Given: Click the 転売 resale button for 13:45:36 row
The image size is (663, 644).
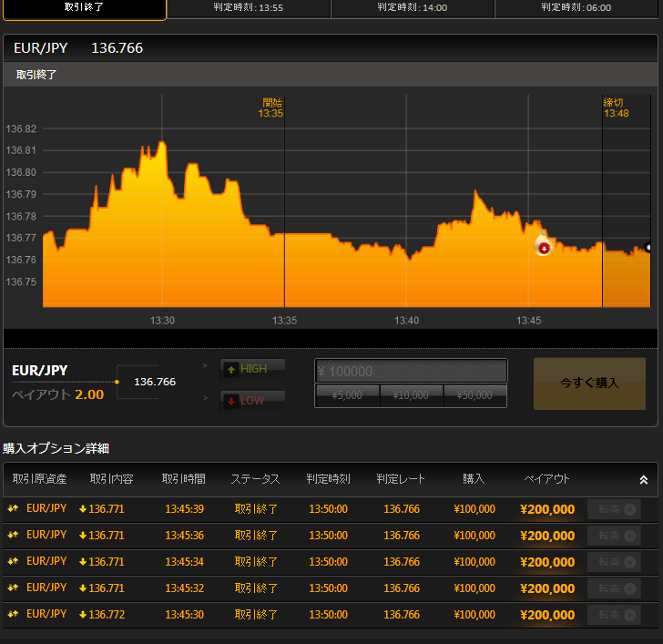Looking at the screenshot, I should (614, 536).
